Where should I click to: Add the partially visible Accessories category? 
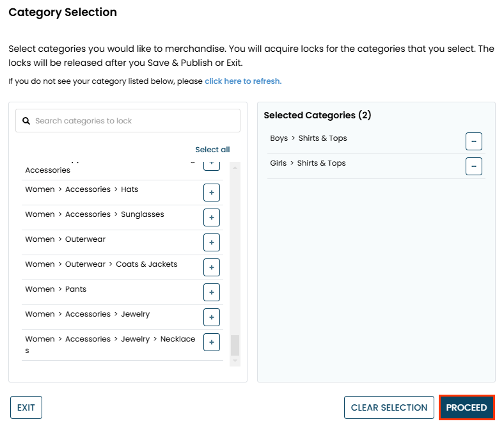[212, 165]
